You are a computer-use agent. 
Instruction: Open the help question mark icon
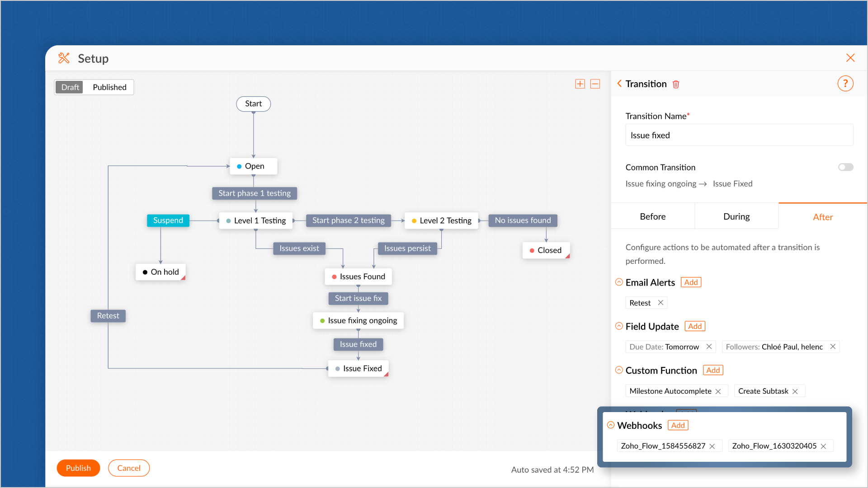[845, 84]
